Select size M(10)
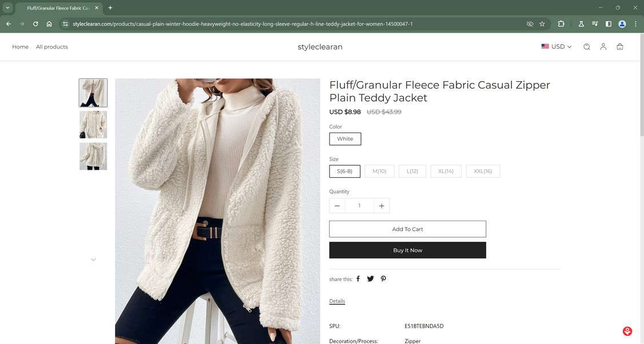644x344 pixels. tap(379, 171)
